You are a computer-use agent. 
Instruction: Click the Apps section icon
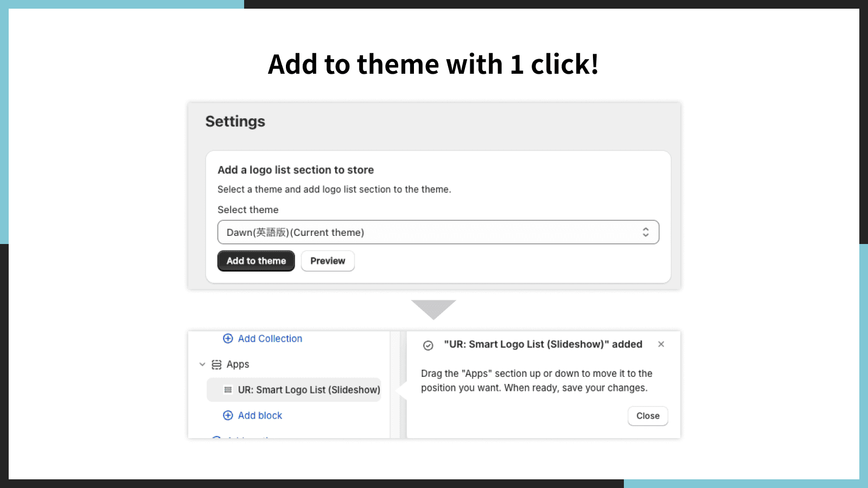pos(216,364)
